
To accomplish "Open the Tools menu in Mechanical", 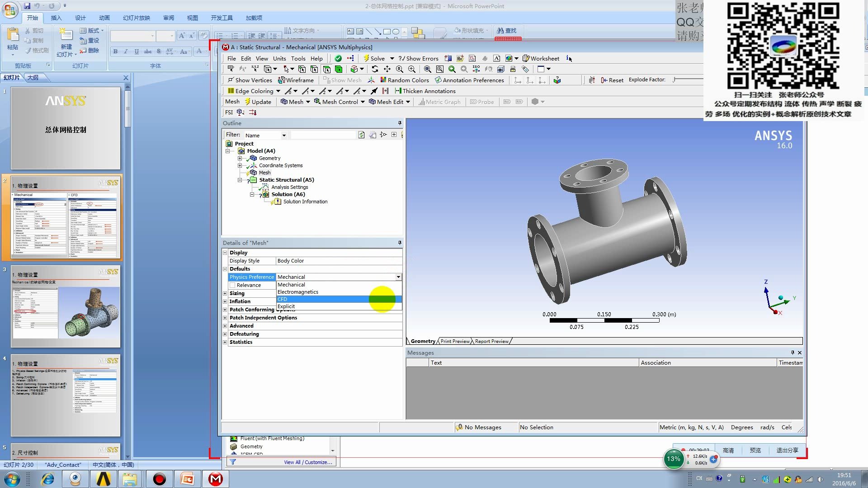I will tap(298, 58).
